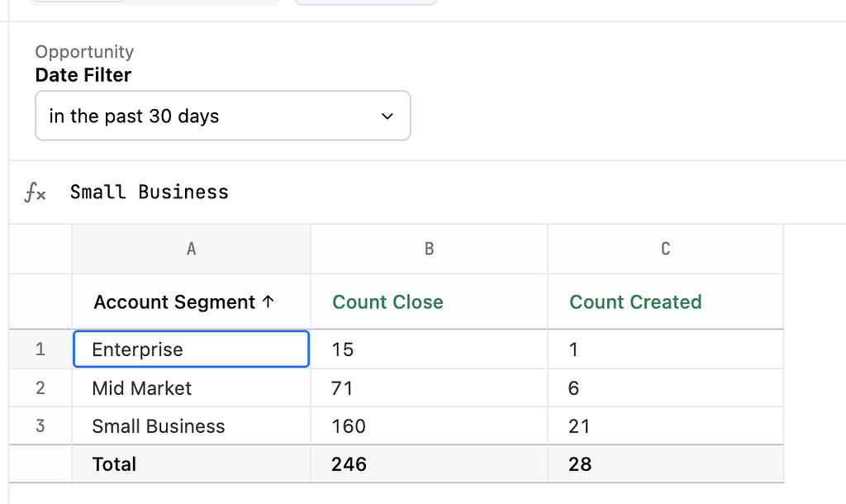Select column B header
This screenshot has height=504, width=846.
click(429, 248)
